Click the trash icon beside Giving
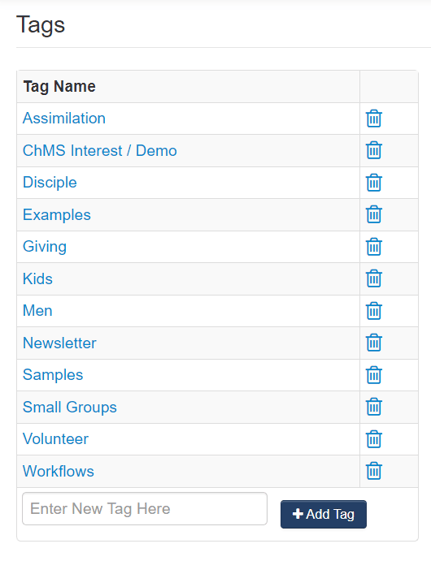 click(x=374, y=247)
